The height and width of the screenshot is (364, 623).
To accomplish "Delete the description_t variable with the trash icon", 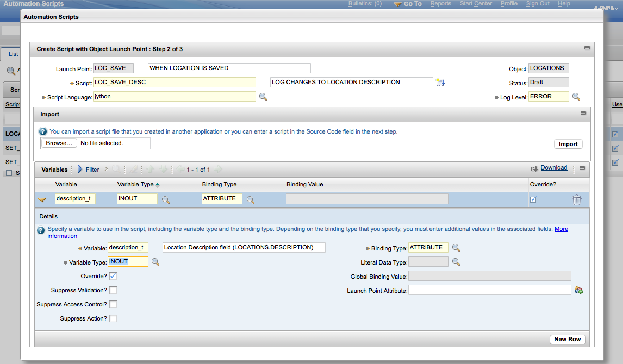I will [x=576, y=199].
